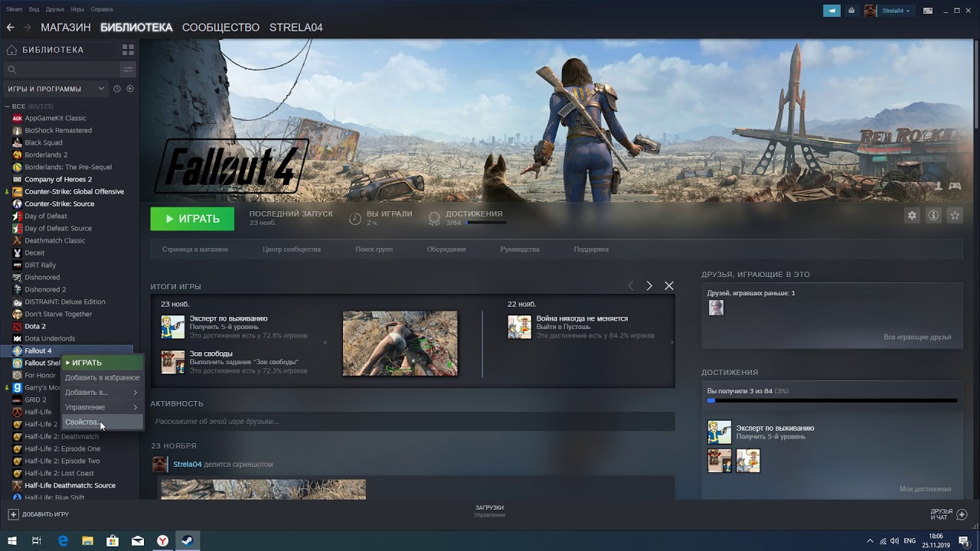Viewport: 980px width, 551px height.
Task: Sort by recent activity clock icon
Action: pos(117,89)
